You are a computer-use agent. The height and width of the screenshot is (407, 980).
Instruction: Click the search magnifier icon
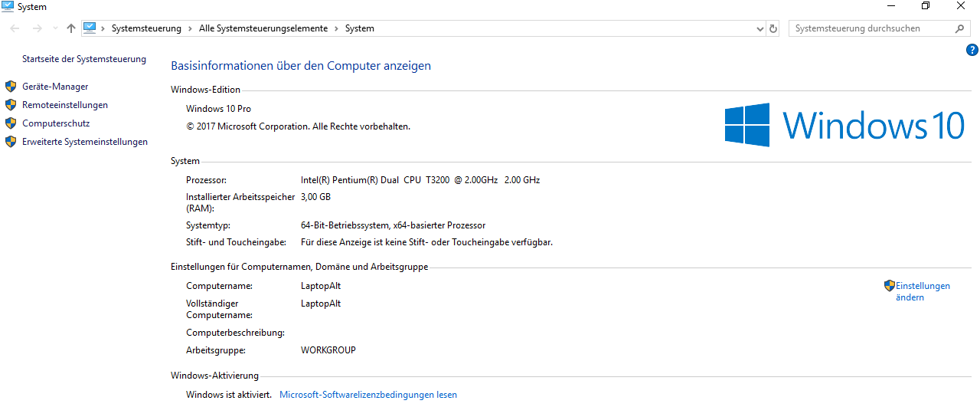click(x=960, y=28)
